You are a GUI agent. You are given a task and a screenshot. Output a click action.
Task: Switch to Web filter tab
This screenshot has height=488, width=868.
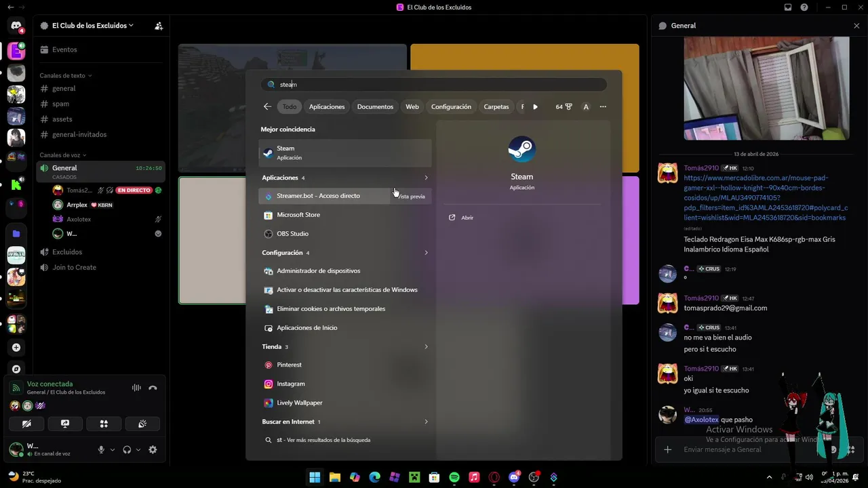coord(412,106)
